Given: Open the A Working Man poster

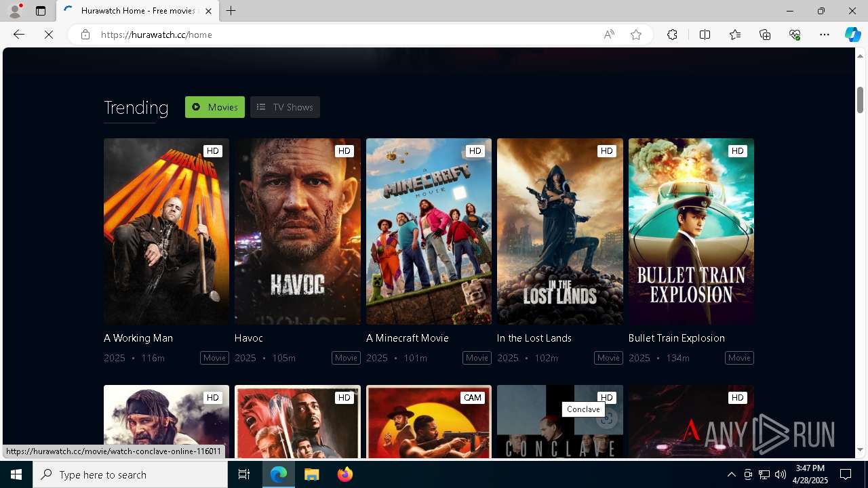Looking at the screenshot, I should coord(166,231).
